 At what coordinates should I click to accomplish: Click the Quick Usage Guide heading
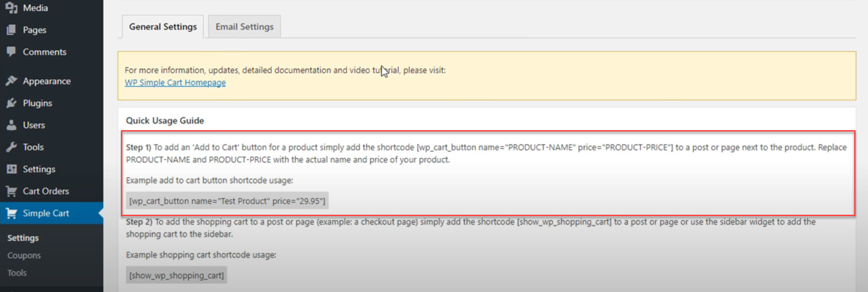point(165,120)
